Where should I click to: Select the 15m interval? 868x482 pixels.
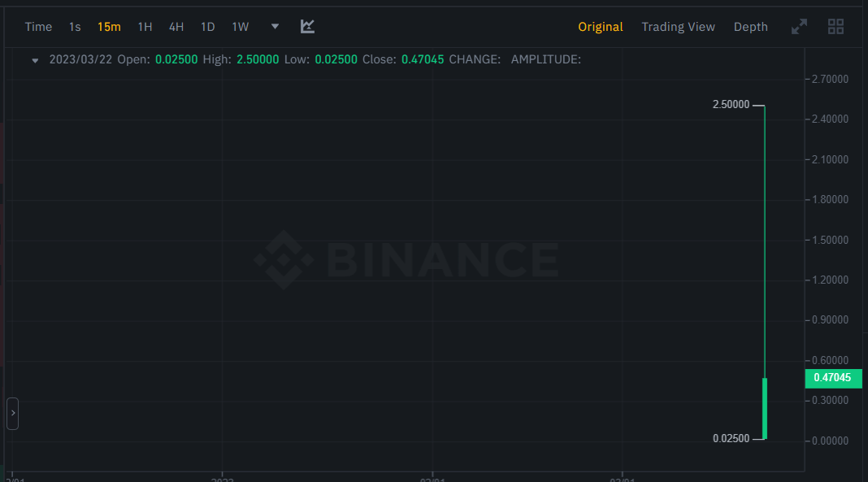click(109, 27)
